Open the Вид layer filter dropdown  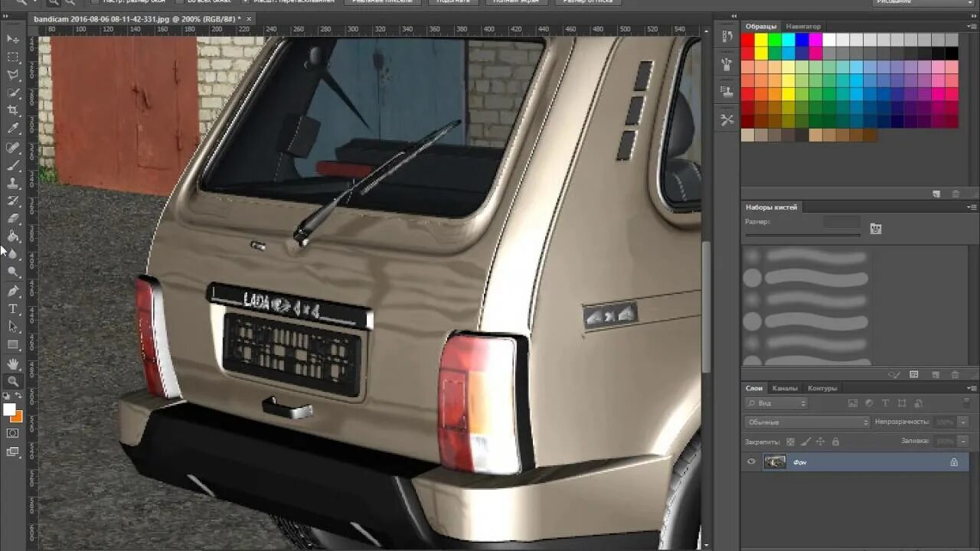776,403
